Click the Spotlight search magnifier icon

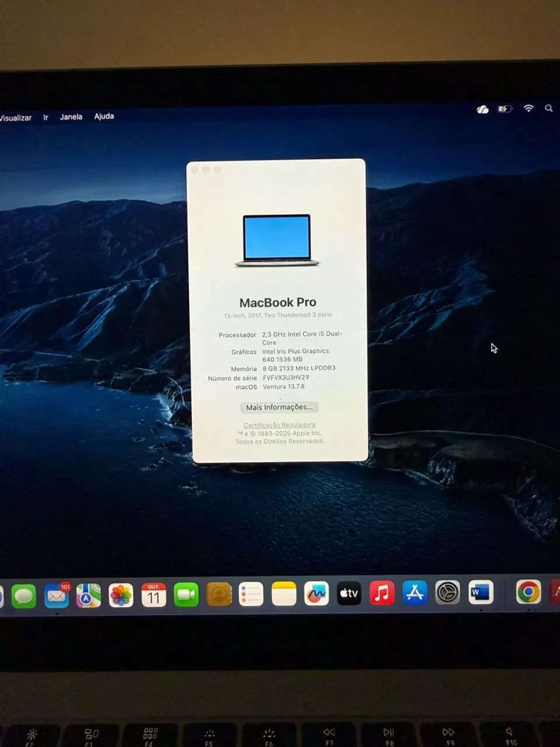point(549,109)
